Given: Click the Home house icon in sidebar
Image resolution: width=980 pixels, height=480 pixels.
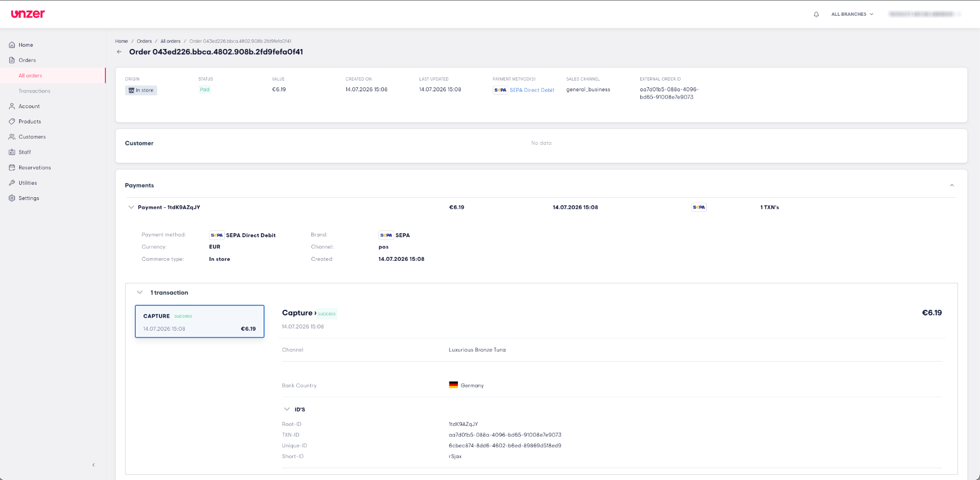Looking at the screenshot, I should (x=12, y=45).
